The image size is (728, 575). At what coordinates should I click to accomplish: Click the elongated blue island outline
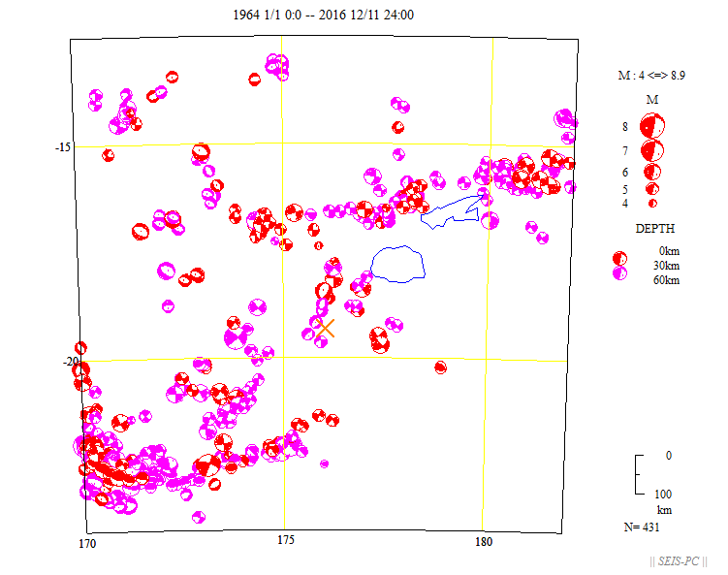coord(453,211)
